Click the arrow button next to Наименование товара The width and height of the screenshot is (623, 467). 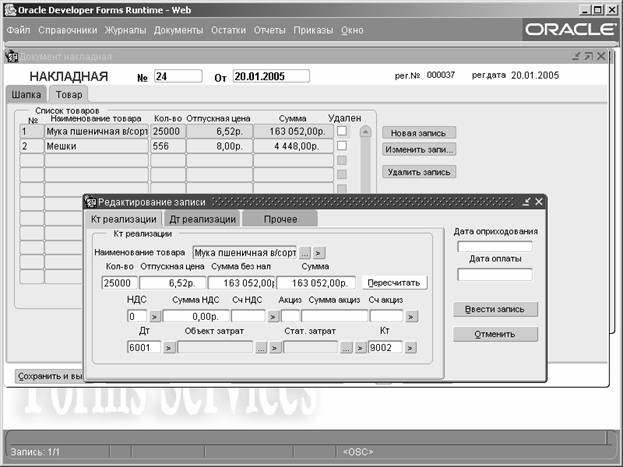[x=320, y=253]
